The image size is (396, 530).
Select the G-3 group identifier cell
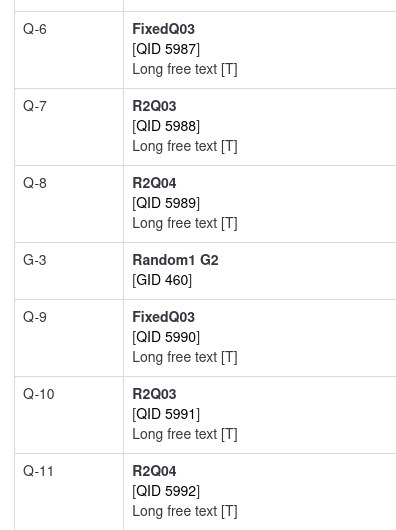(69, 271)
